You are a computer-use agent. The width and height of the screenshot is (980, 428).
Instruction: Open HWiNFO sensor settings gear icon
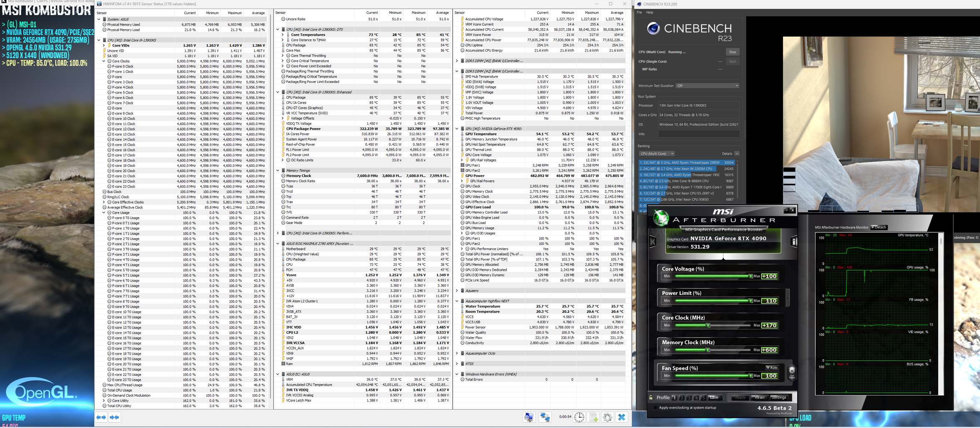pyautogui.click(x=607, y=417)
